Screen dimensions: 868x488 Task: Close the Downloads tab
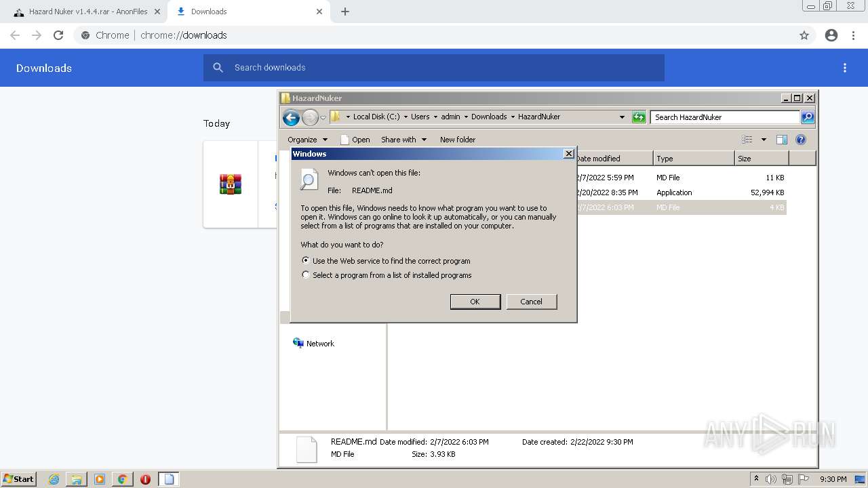click(x=319, y=12)
